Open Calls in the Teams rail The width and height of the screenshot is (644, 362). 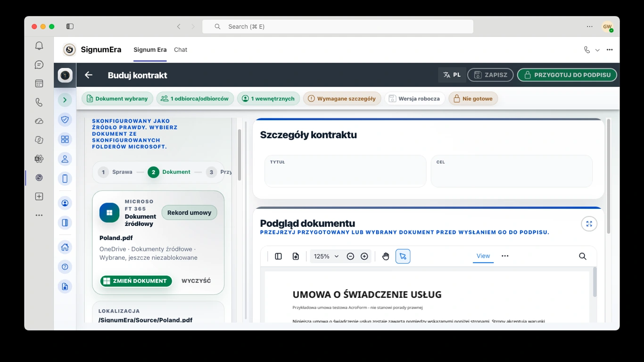[x=39, y=102]
